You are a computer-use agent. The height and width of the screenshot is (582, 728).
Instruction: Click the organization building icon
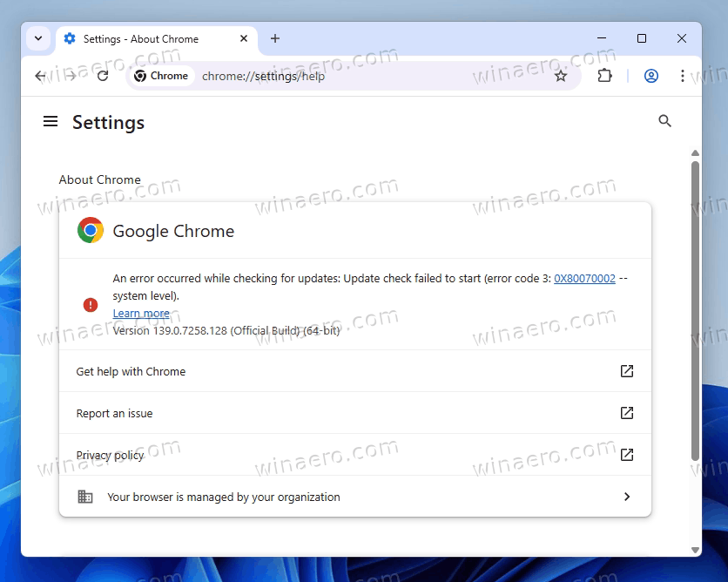coord(85,497)
